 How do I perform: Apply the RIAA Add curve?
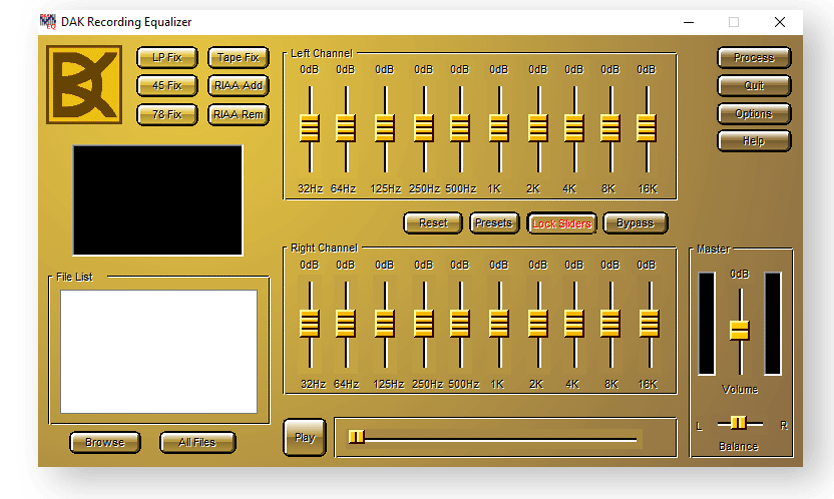pos(238,86)
